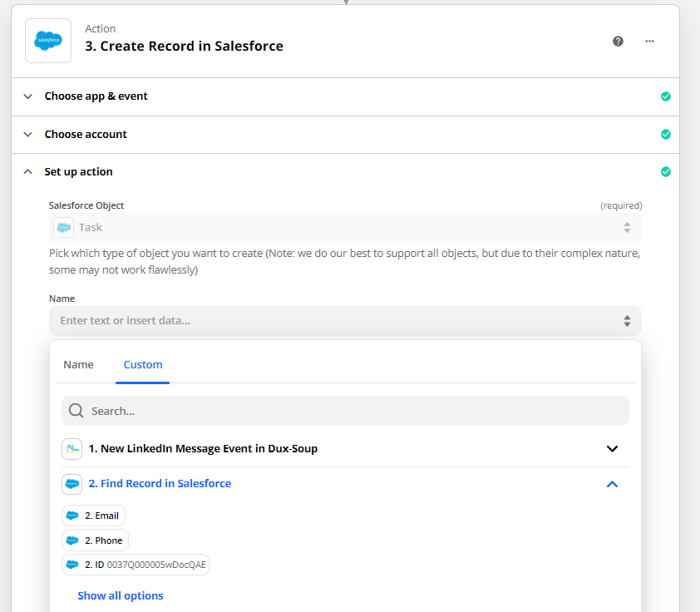Click the Dux-Soup step icon
700x612 pixels.
[x=71, y=449]
